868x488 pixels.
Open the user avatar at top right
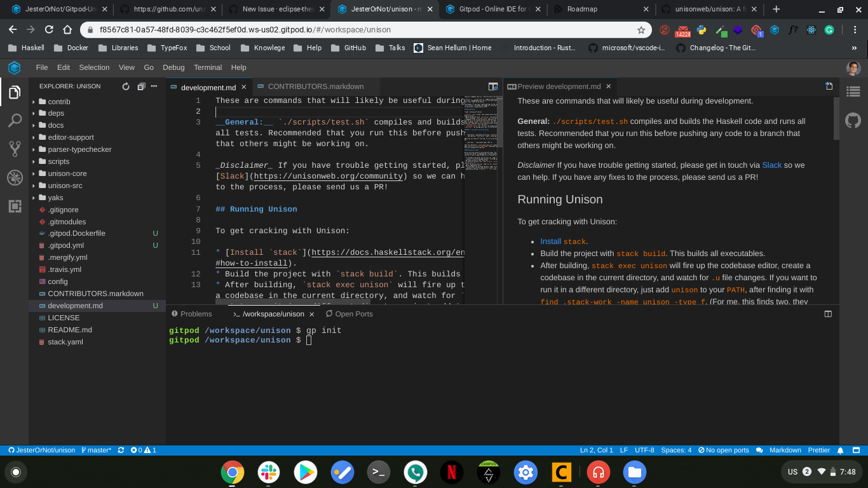click(853, 68)
